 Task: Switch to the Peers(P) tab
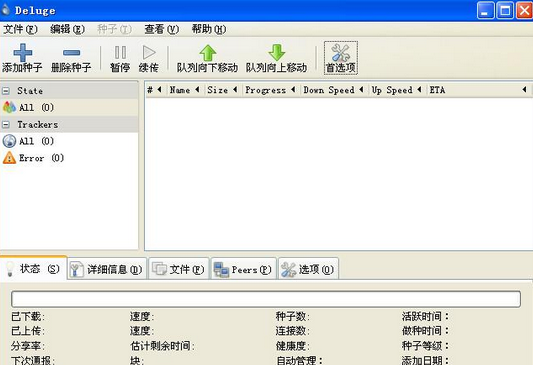click(243, 270)
